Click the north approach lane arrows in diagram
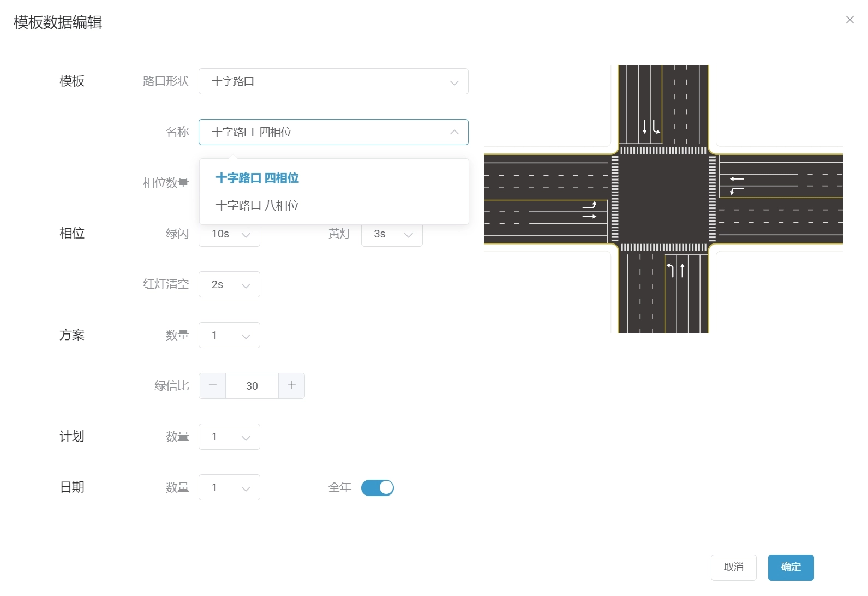Screen dimensions: 868x596 click(x=650, y=127)
